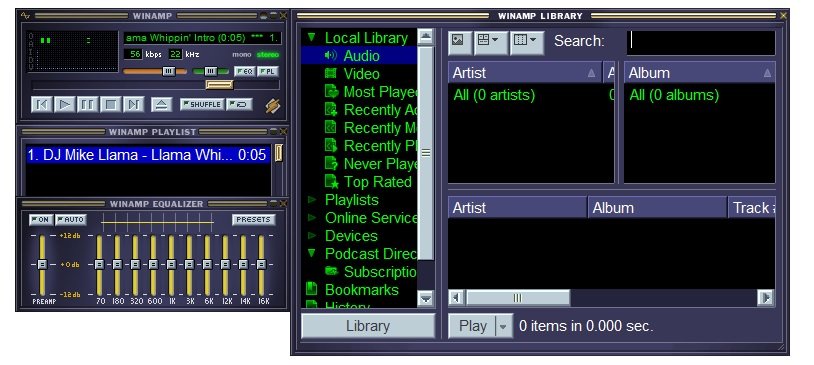The width and height of the screenshot is (814, 365).
Task: Open the equalizer PRESETS menu
Action: (253, 220)
